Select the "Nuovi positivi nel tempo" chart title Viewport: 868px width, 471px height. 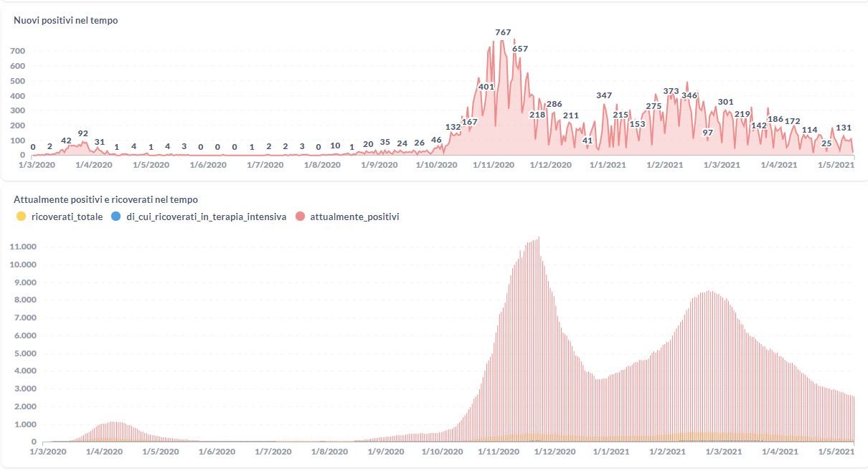[66, 21]
